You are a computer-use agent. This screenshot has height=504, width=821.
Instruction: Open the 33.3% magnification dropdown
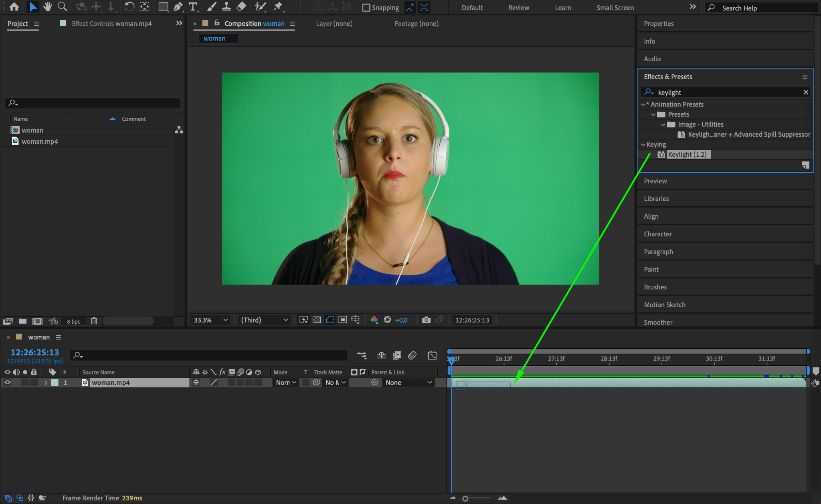[x=210, y=320]
